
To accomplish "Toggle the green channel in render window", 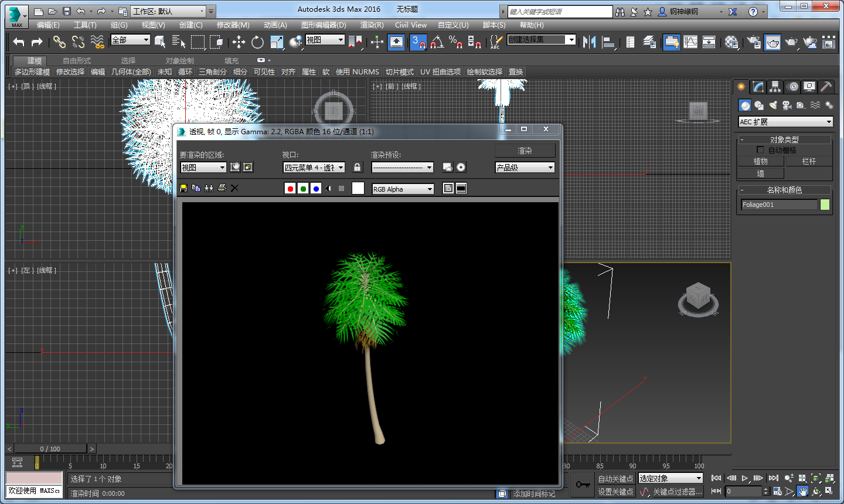I will coord(303,188).
